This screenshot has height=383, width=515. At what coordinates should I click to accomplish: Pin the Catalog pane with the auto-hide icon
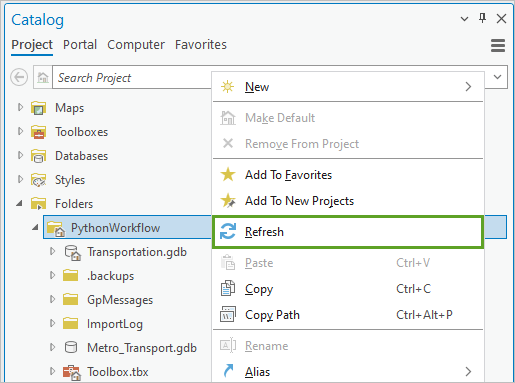click(x=482, y=18)
